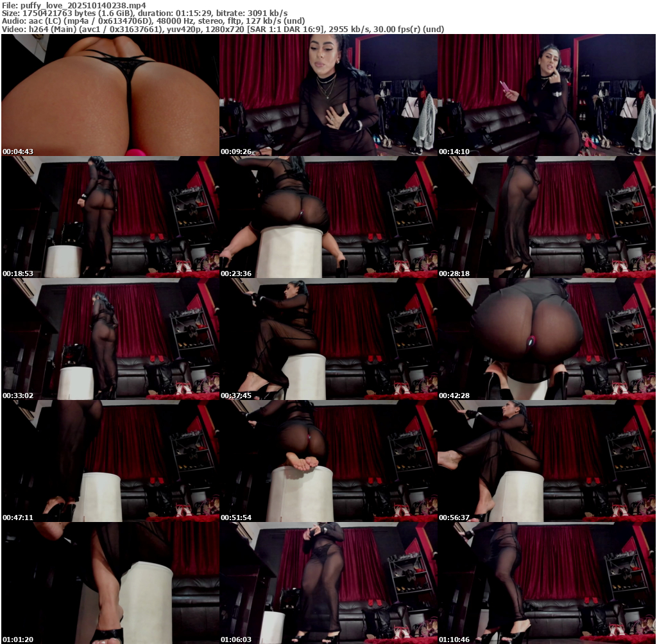Image resolution: width=657 pixels, height=644 pixels.
Task: Click the 'Audio: aac (LC)' info line
Action: [x=153, y=21]
